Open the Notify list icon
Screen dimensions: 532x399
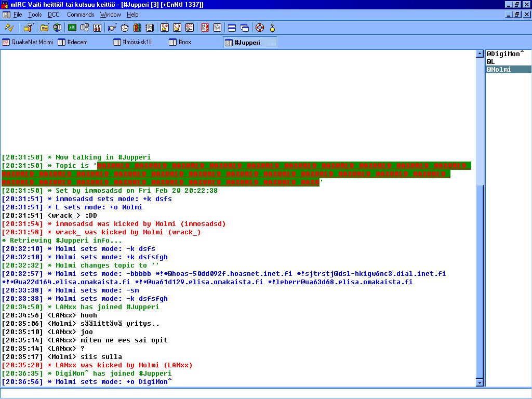(205, 28)
